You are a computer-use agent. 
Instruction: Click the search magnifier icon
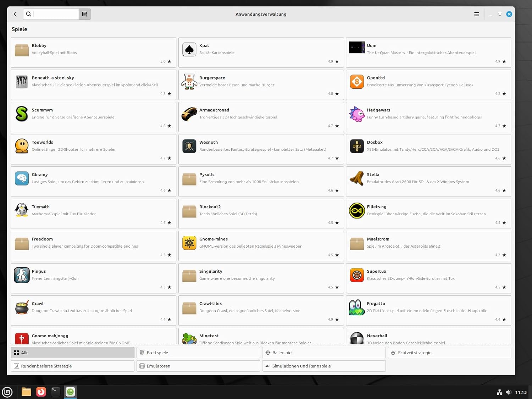pyautogui.click(x=28, y=14)
